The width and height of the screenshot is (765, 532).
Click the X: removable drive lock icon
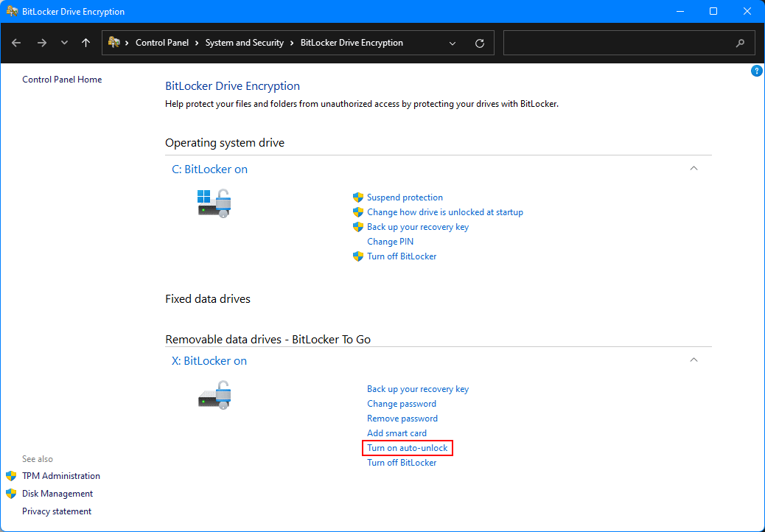click(x=214, y=395)
